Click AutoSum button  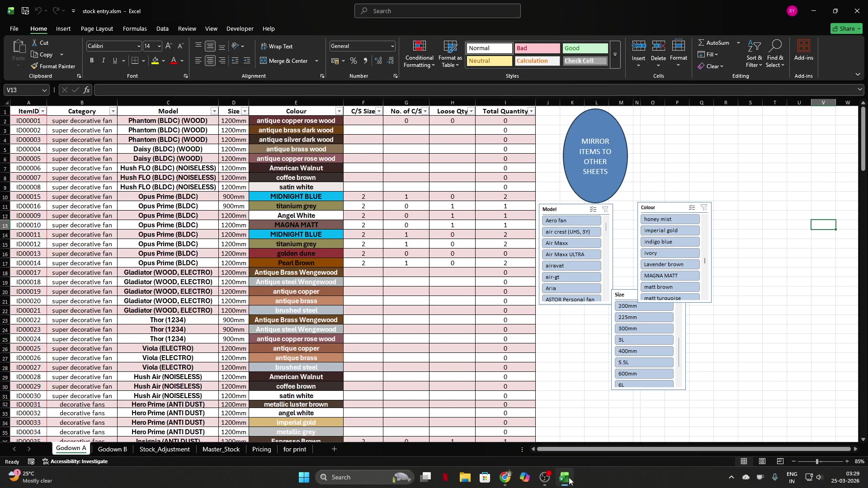click(x=714, y=42)
